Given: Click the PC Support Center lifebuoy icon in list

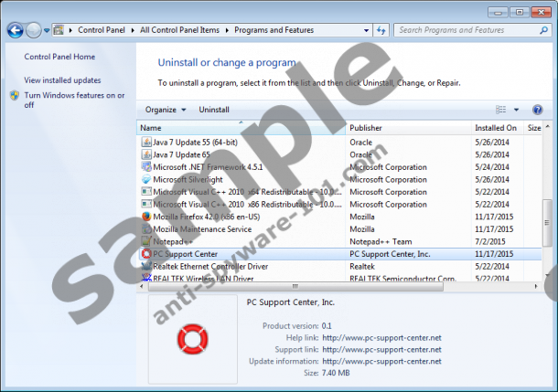Looking at the screenshot, I should 145,254.
